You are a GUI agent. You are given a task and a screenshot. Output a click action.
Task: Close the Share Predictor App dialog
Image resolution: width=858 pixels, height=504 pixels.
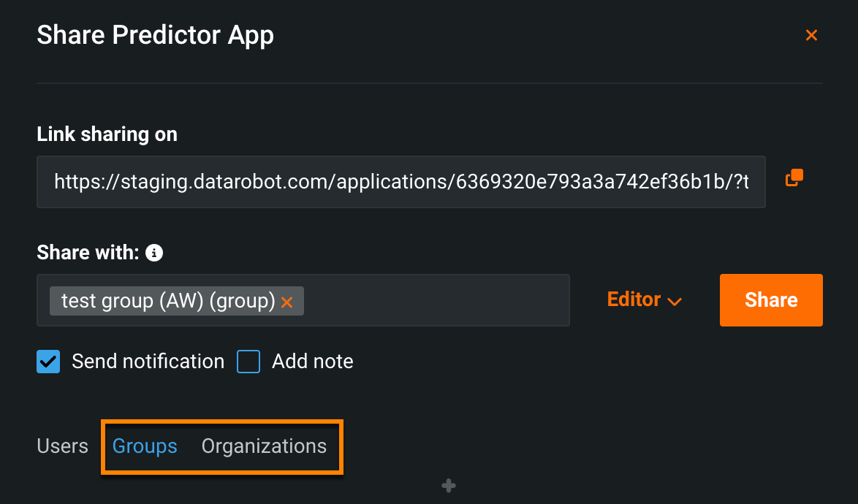pos(810,35)
